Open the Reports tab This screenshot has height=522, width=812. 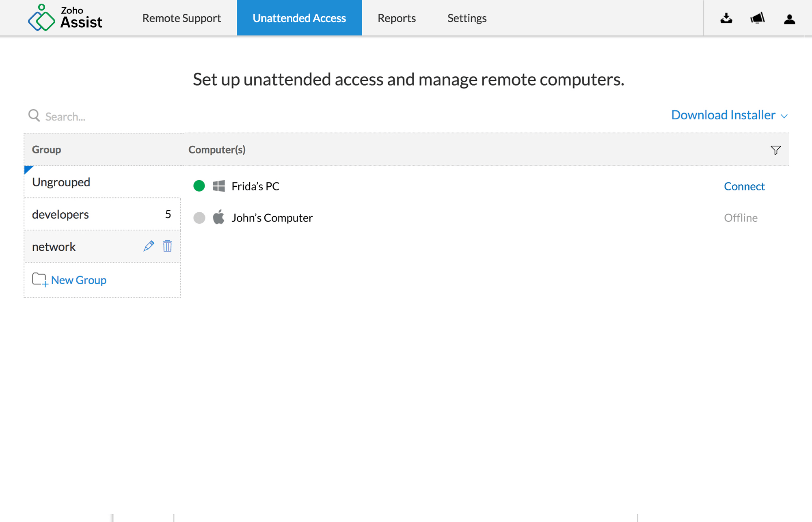396,18
